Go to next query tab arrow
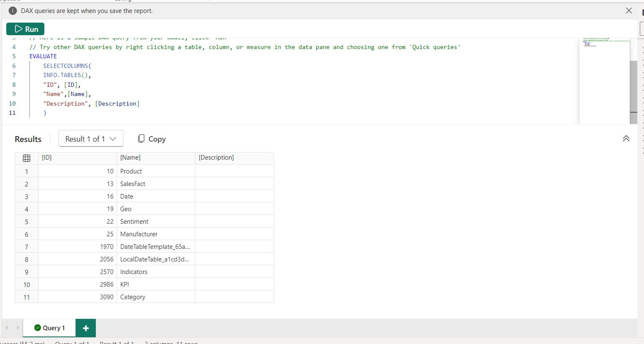Image resolution: width=644 pixels, height=344 pixels. pyautogui.click(x=18, y=328)
